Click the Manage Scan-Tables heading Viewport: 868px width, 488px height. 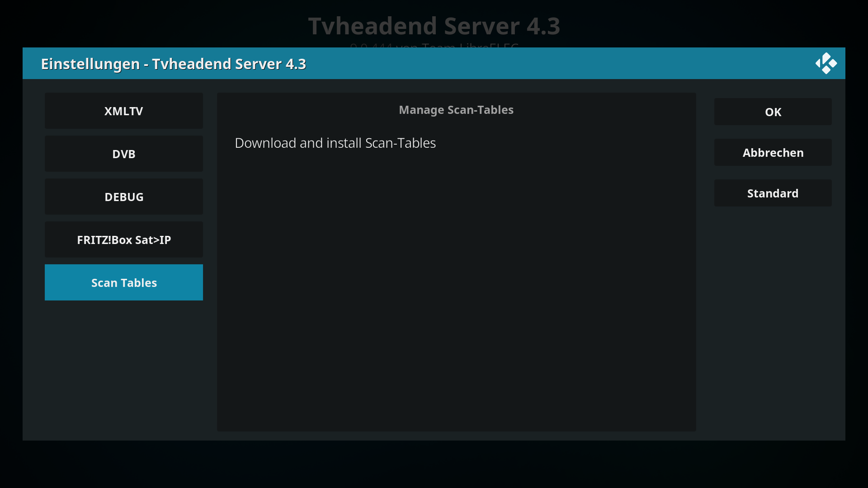(x=456, y=110)
